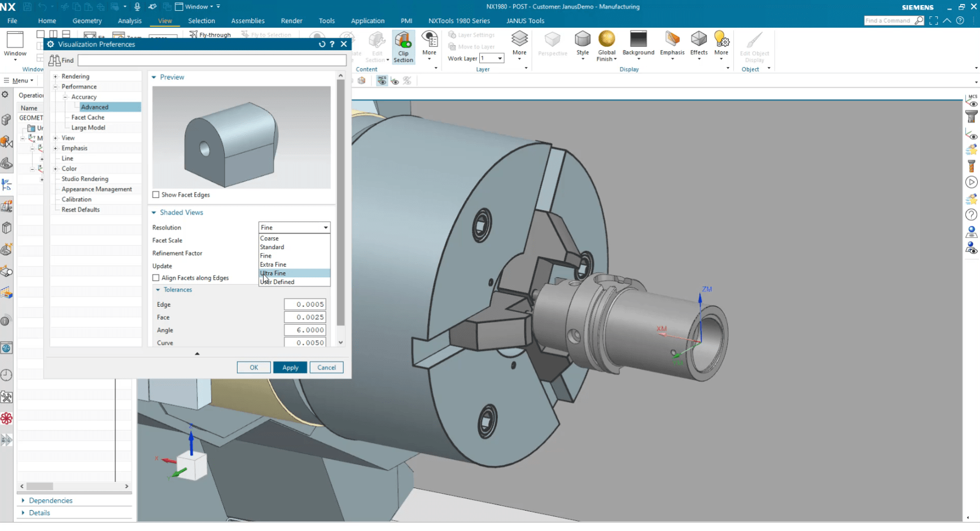Open the Style display options

pos(583,45)
